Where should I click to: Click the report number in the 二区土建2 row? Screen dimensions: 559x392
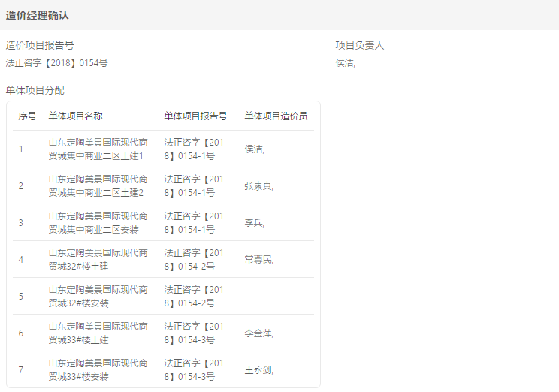pos(194,186)
